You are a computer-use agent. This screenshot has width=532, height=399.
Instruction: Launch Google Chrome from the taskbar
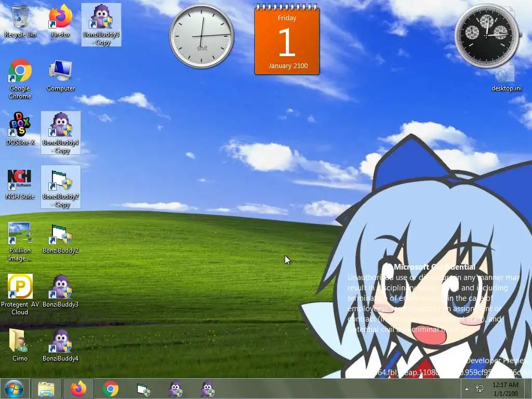point(111,389)
